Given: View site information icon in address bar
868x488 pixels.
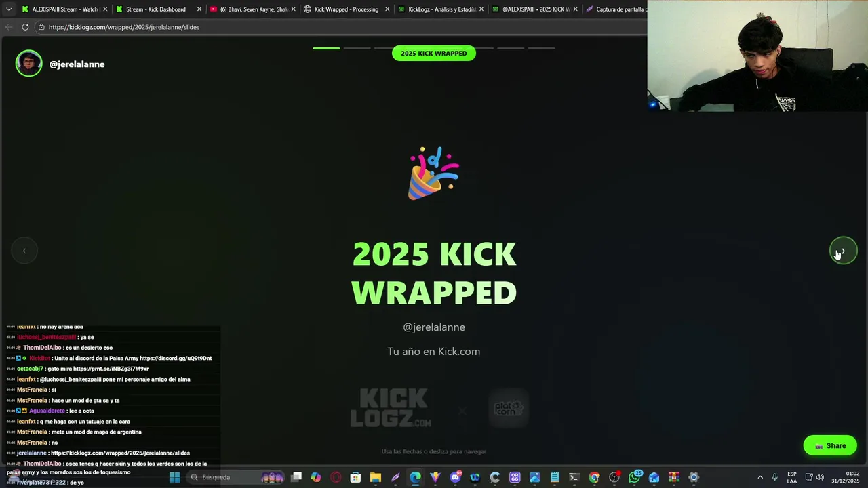Looking at the screenshot, I should [x=41, y=27].
